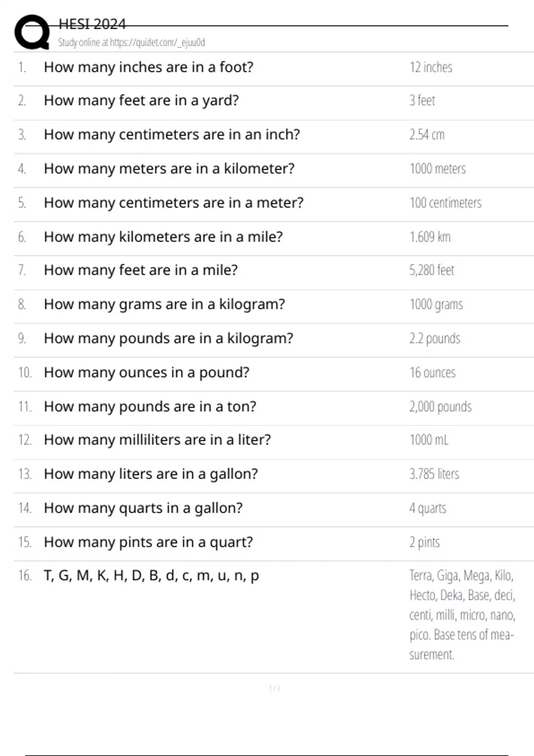Click the '1 / 3' page number indicator
534x756 pixels.
(x=274, y=688)
